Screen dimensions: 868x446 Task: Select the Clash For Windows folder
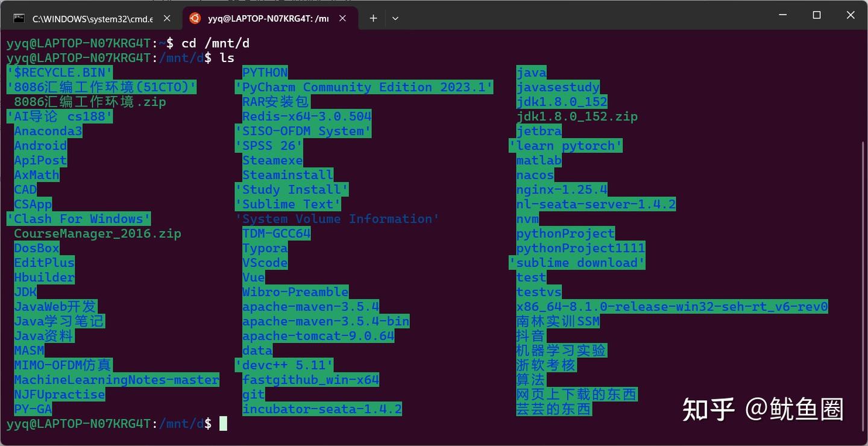coord(78,219)
